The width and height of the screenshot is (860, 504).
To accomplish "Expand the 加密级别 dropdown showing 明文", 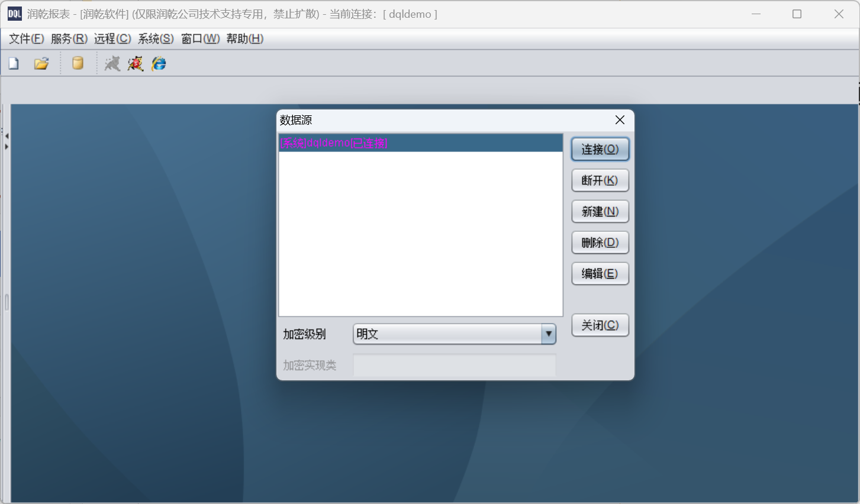I will (549, 334).
